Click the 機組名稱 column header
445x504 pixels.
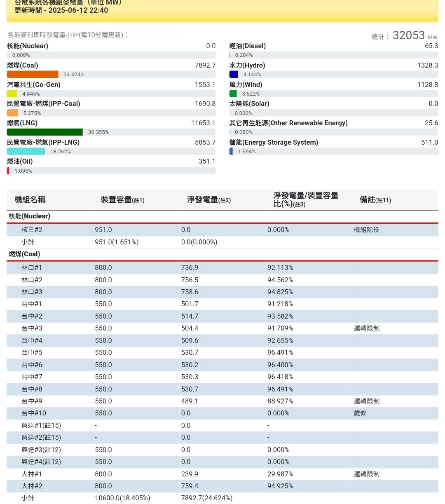tap(30, 200)
